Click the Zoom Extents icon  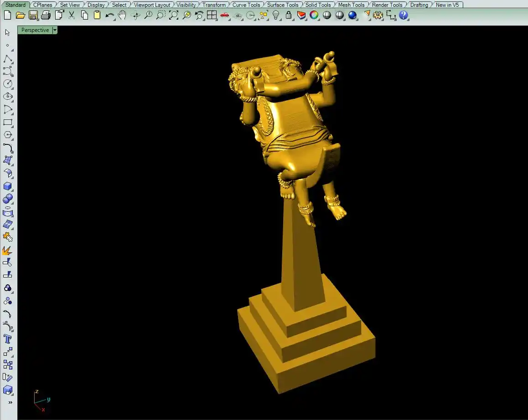pos(174,15)
